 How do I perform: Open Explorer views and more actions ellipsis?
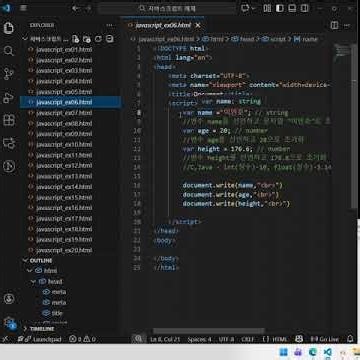tap(109, 25)
